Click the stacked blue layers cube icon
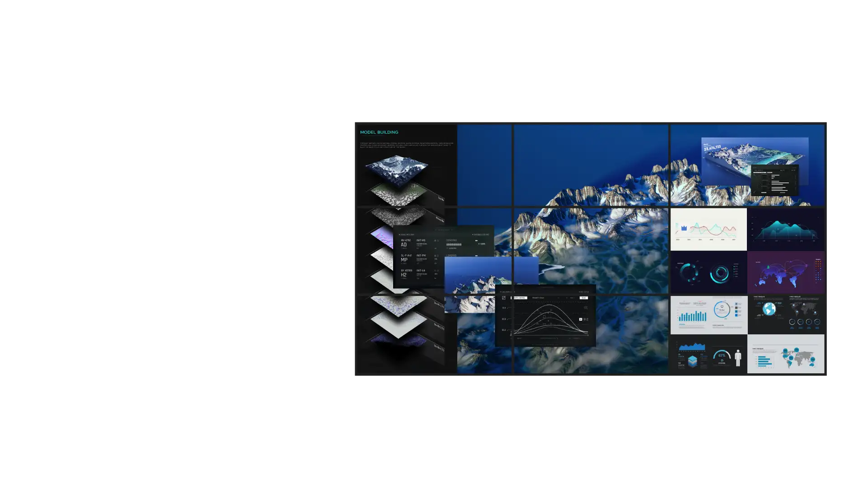 click(693, 361)
